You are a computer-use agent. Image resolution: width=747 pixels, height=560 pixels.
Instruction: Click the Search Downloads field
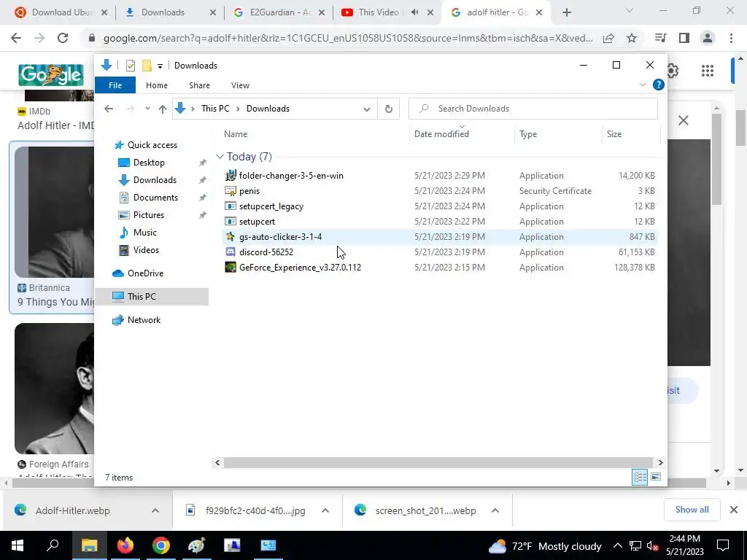coord(533,109)
